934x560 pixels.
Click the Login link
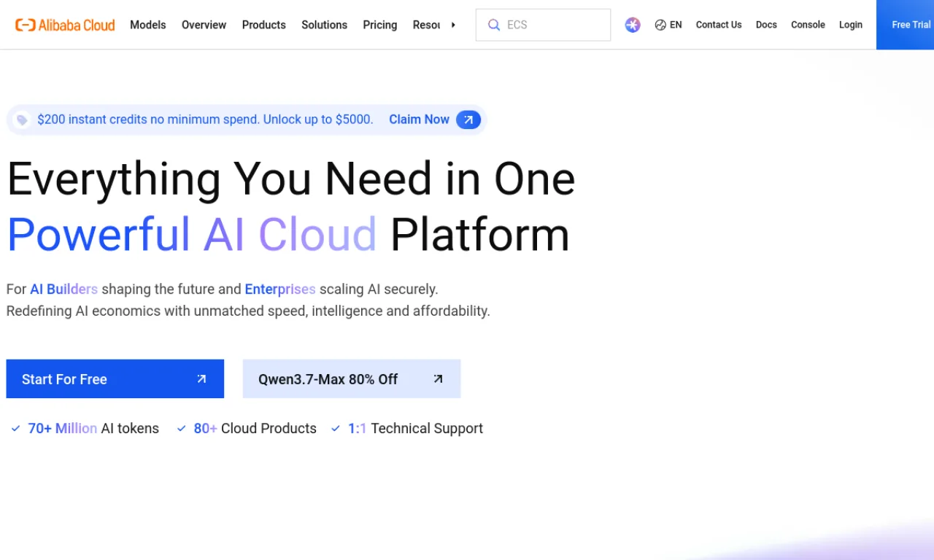[x=851, y=25]
